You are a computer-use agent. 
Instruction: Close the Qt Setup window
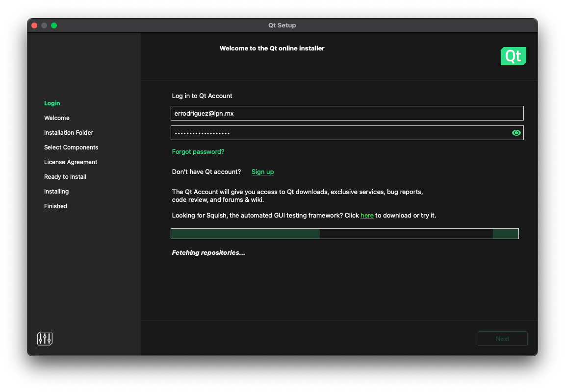34,25
